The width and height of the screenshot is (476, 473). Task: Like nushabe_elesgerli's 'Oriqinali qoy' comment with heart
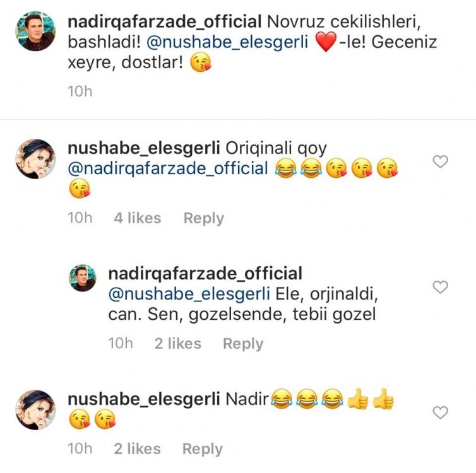(441, 162)
